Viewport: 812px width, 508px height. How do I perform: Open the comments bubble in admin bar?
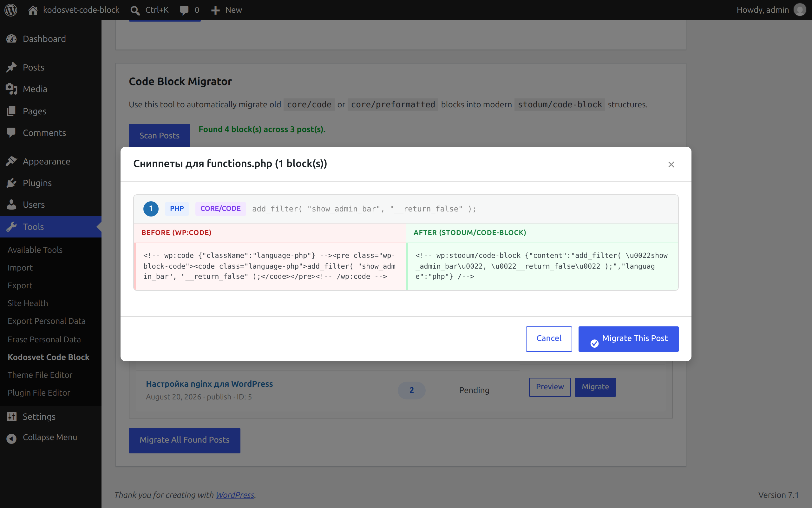[184, 10]
